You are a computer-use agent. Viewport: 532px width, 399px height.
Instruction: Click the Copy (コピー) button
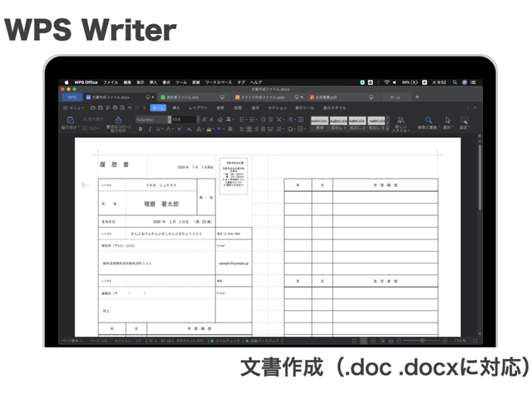[x=91, y=128]
